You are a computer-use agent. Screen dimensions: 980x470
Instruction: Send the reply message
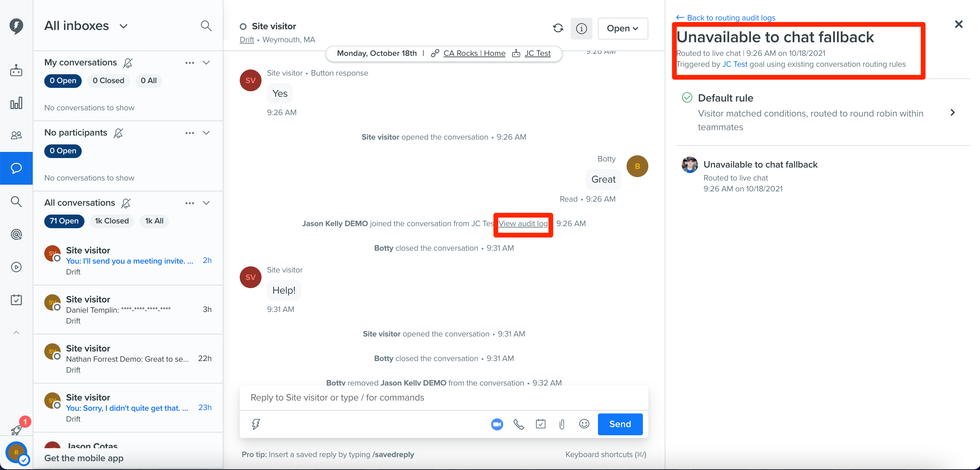[620, 424]
